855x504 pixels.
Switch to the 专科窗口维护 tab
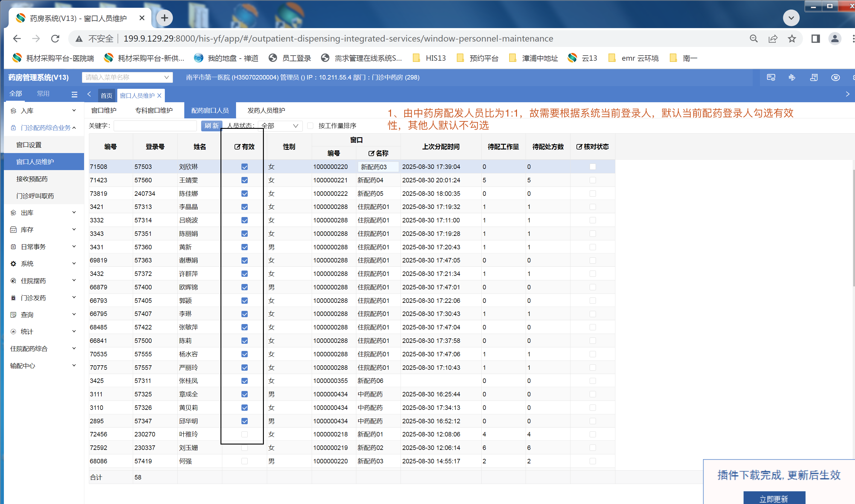(x=153, y=110)
